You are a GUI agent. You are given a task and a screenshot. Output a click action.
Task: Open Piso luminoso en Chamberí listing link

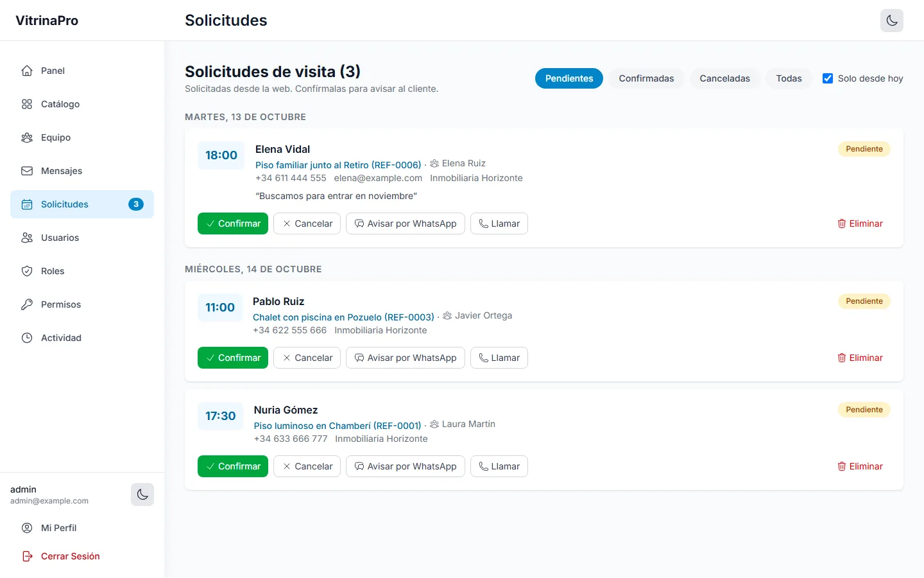coord(338,426)
